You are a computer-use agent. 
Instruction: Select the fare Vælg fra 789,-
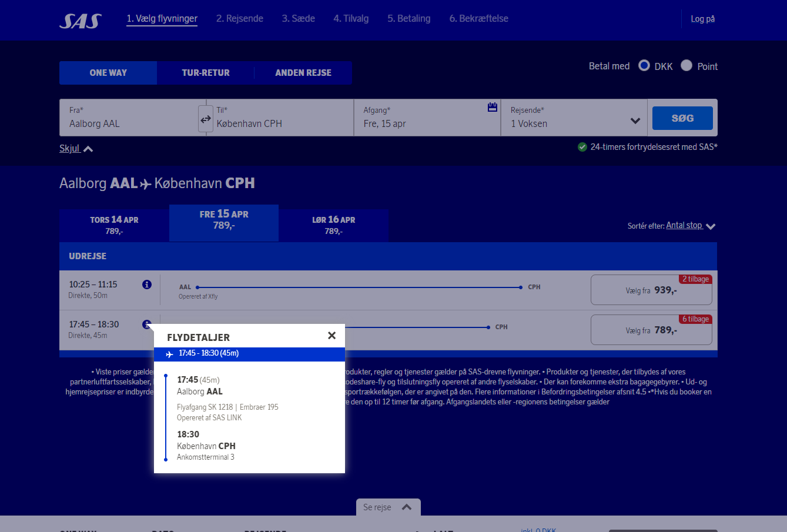[x=651, y=330]
